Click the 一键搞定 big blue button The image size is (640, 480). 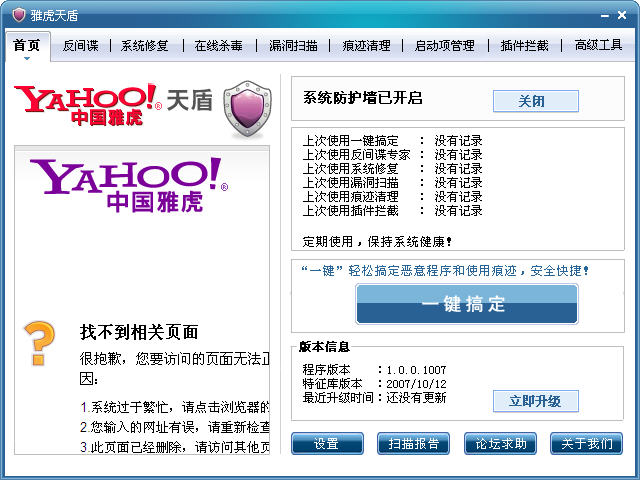coord(467,304)
